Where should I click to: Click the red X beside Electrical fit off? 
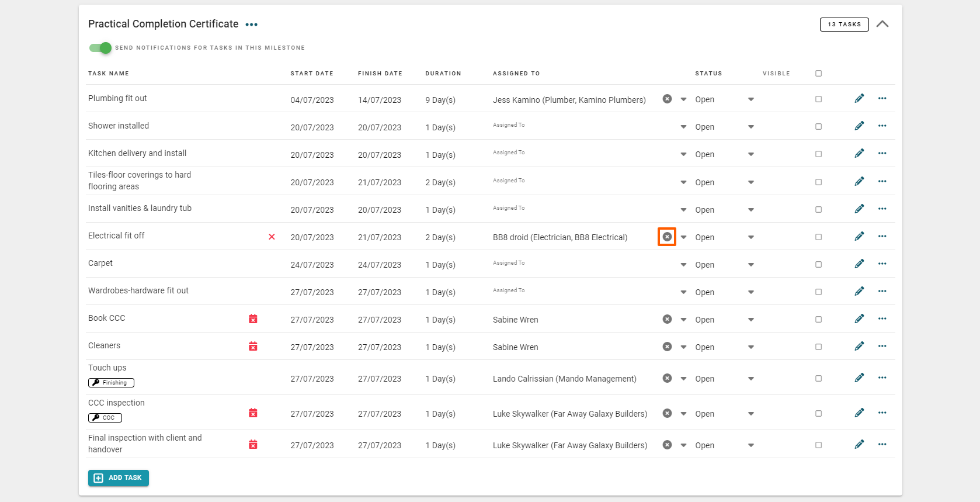[x=272, y=237]
